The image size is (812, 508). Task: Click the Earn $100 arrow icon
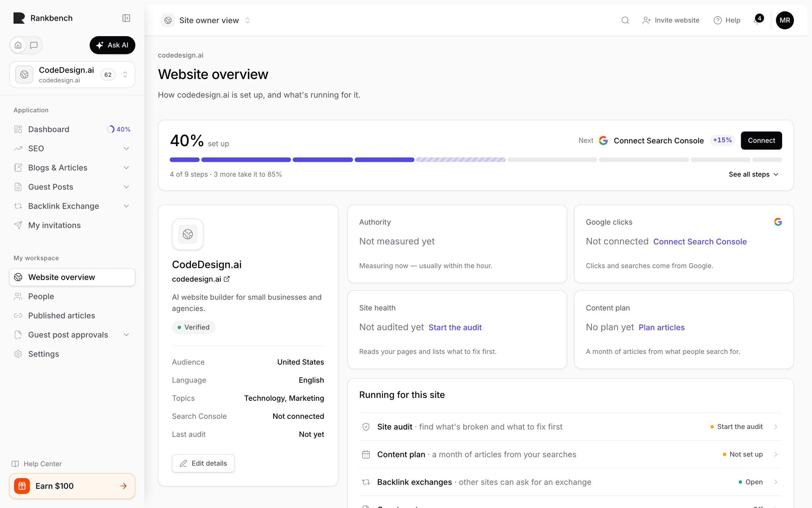(x=124, y=486)
